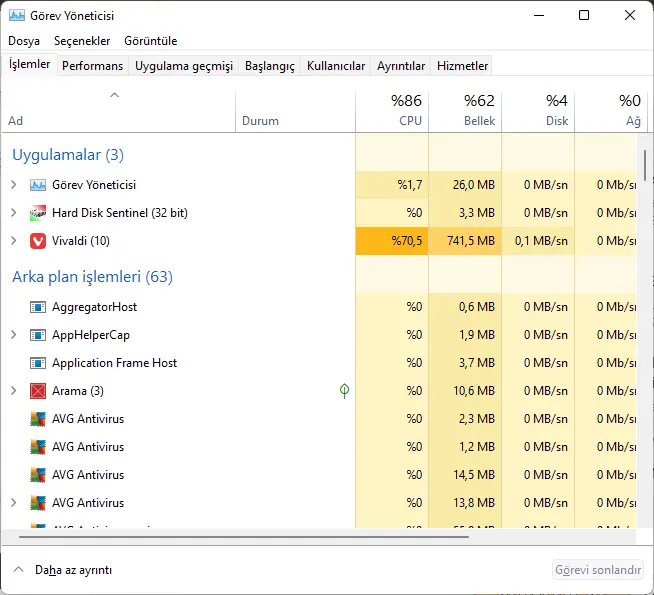This screenshot has width=654, height=595.
Task: Click the 3,7 MB Application Frame Host cell
Action: [465, 363]
